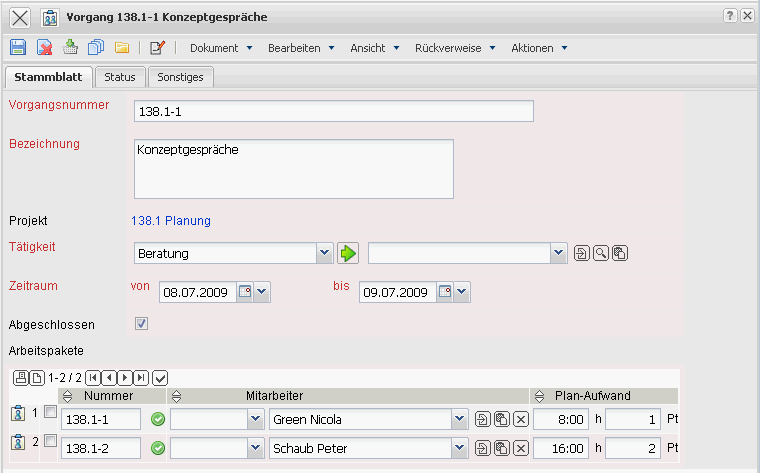Viewport: 760px width, 473px height.
Task: Click the delete document icon with red X
Action: 45,47
